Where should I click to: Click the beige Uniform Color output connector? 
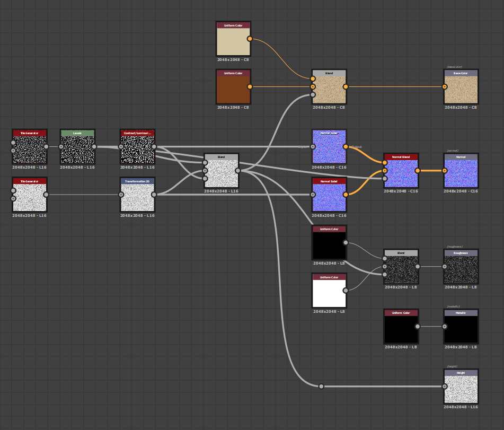coord(250,39)
